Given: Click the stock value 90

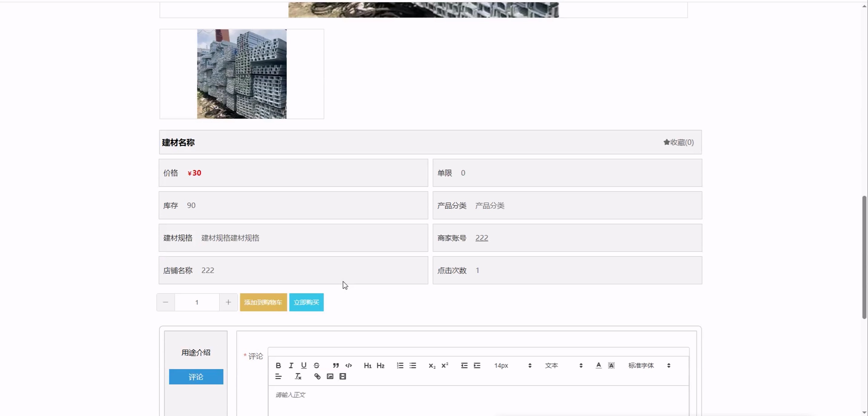Looking at the screenshot, I should tap(191, 205).
